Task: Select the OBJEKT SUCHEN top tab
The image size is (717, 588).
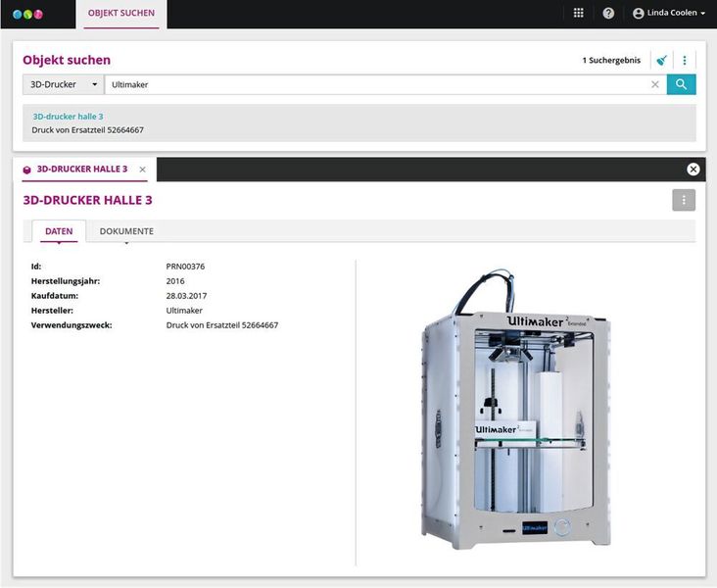Action: pyautogui.click(x=121, y=14)
